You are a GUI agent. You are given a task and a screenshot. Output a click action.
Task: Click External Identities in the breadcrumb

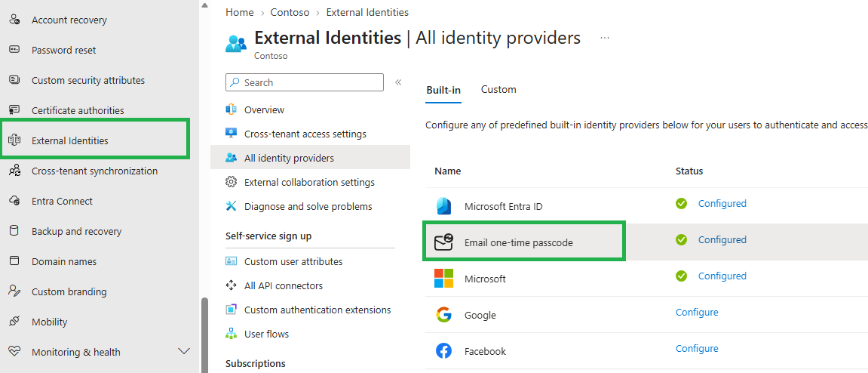(367, 12)
